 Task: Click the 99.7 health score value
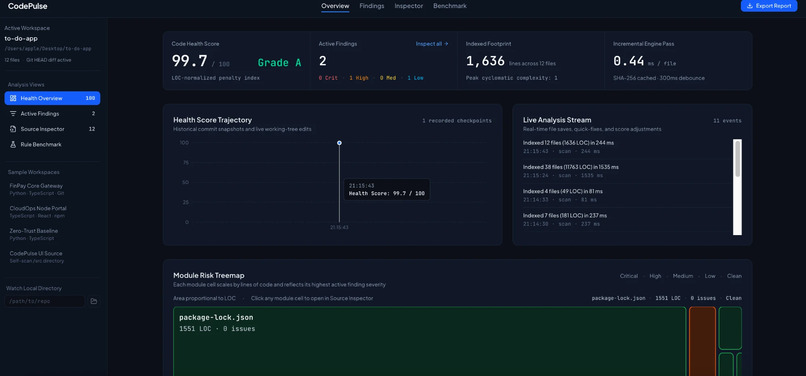coord(189,61)
